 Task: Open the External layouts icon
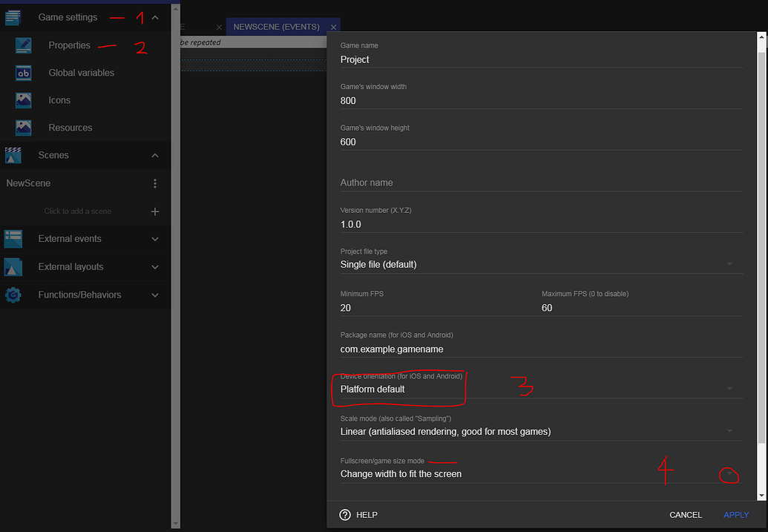point(13,266)
